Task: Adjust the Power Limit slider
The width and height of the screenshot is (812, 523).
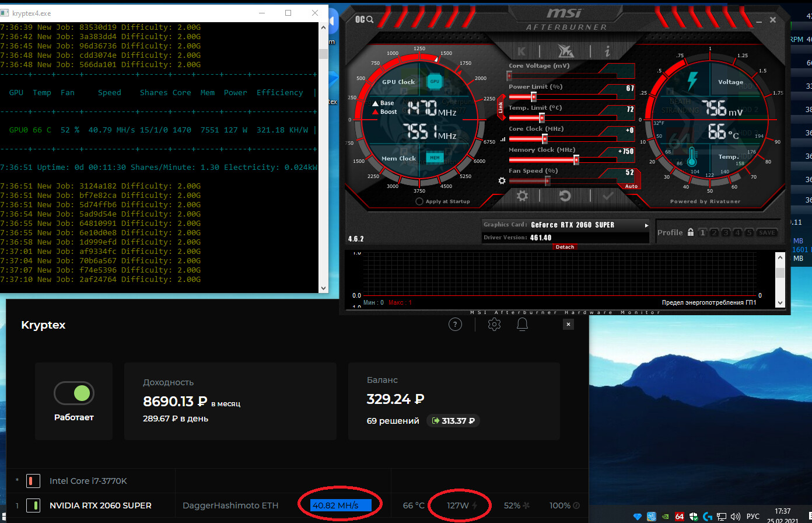Action: pyautogui.click(x=563, y=96)
